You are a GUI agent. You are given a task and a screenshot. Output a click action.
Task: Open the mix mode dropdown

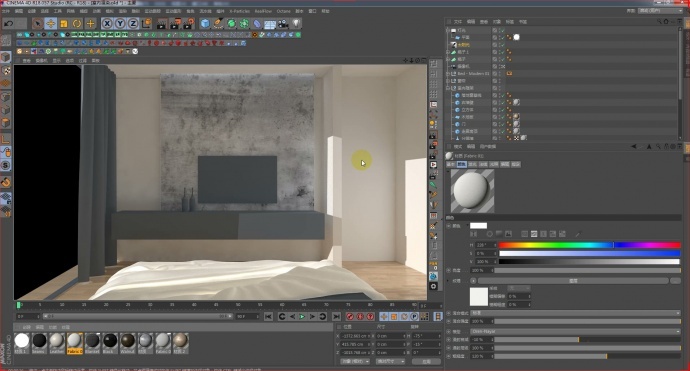(576, 313)
